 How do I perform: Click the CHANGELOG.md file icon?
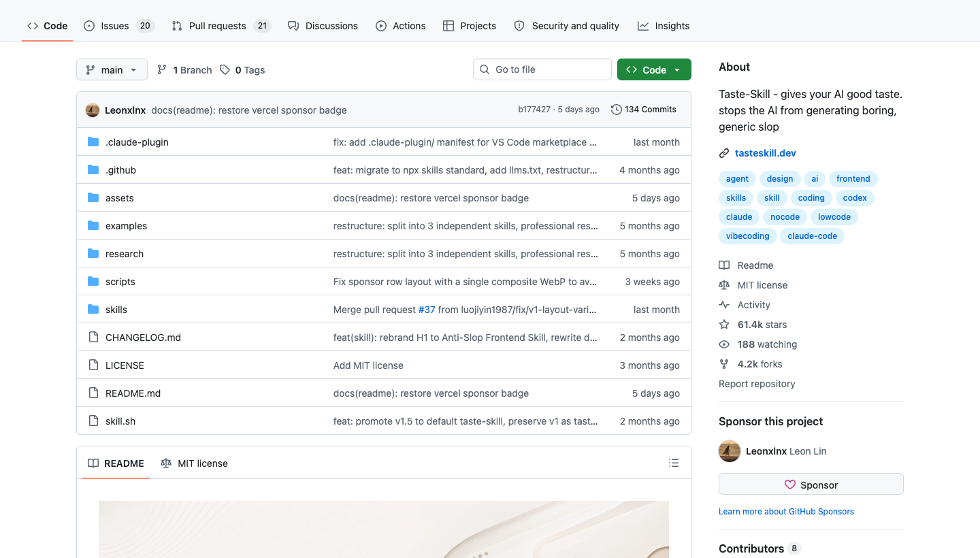click(x=93, y=338)
